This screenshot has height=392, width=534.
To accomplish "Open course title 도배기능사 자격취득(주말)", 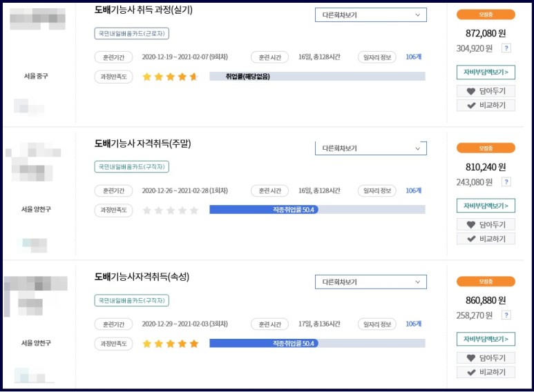I will tap(143, 144).
